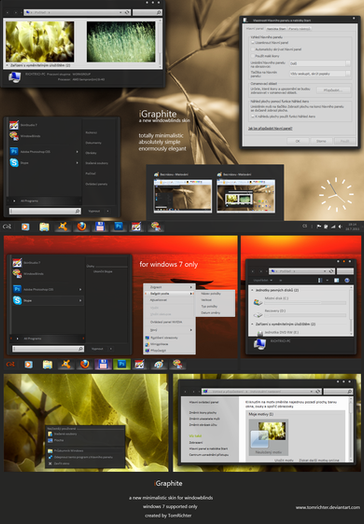This screenshot has width=364, height=524.
Task: Enable Automaticky skrývat hlavní panel option
Action: (x=253, y=49)
